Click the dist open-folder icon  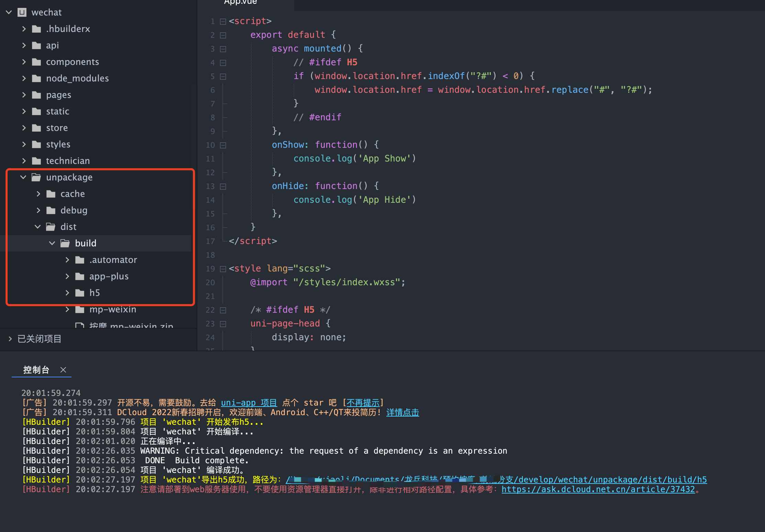tap(51, 227)
